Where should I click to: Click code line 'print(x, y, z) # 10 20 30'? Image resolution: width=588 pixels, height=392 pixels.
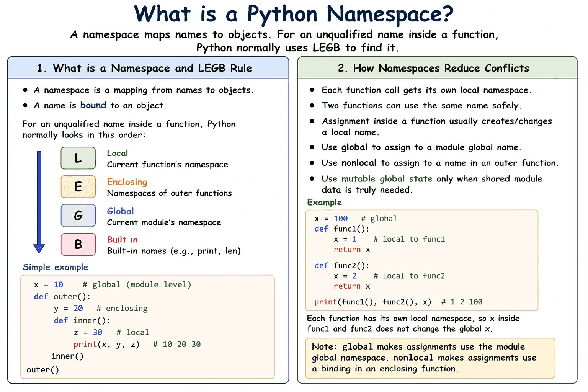137,345
